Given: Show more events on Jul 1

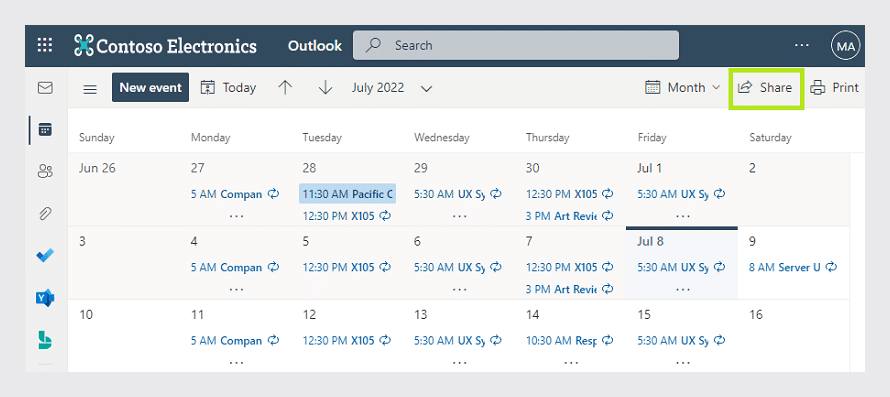Looking at the screenshot, I should (x=683, y=216).
